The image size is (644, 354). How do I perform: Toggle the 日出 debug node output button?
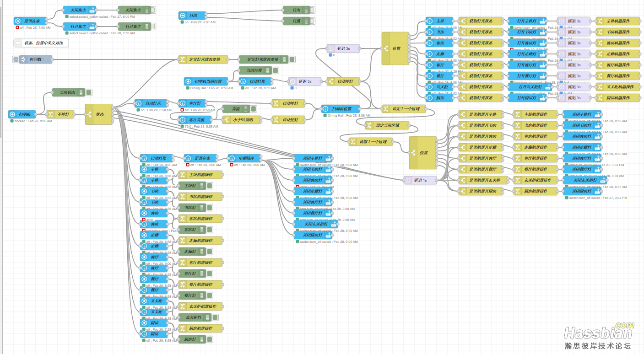click(313, 10)
